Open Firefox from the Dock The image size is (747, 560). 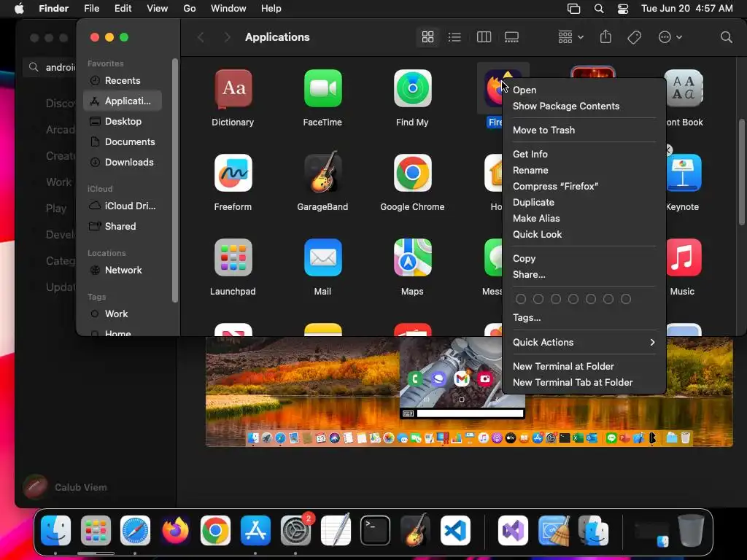(175, 530)
